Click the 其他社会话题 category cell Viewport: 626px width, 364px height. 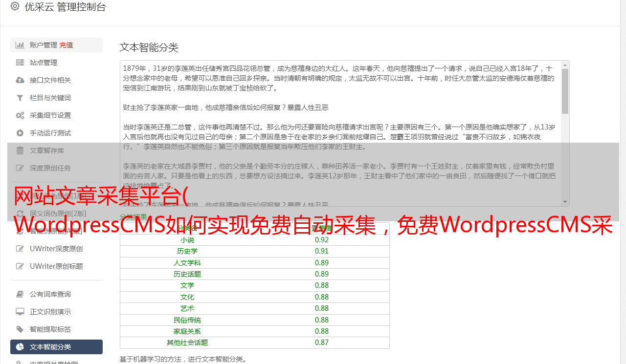187,343
